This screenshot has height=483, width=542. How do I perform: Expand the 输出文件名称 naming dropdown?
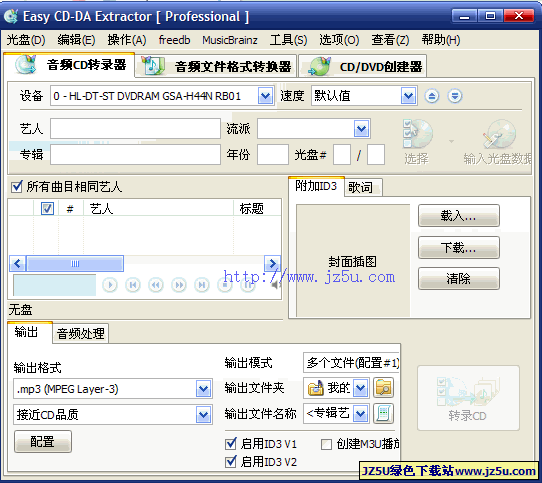361,414
